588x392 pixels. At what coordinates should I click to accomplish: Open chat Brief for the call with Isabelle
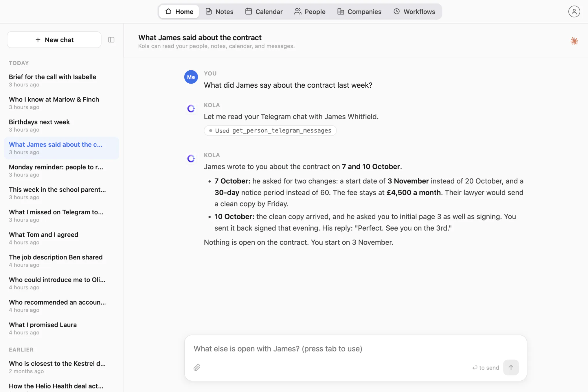coord(61,80)
